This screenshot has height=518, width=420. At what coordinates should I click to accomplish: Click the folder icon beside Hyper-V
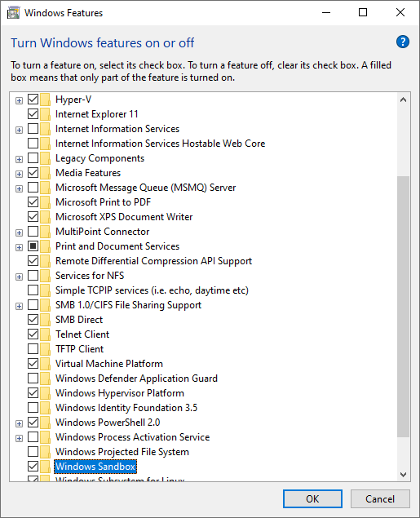(45, 100)
